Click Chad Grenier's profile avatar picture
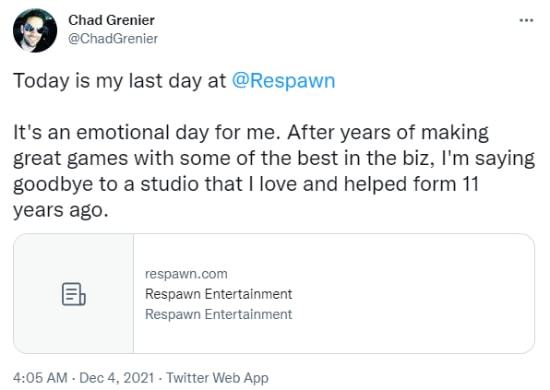 [x=35, y=30]
